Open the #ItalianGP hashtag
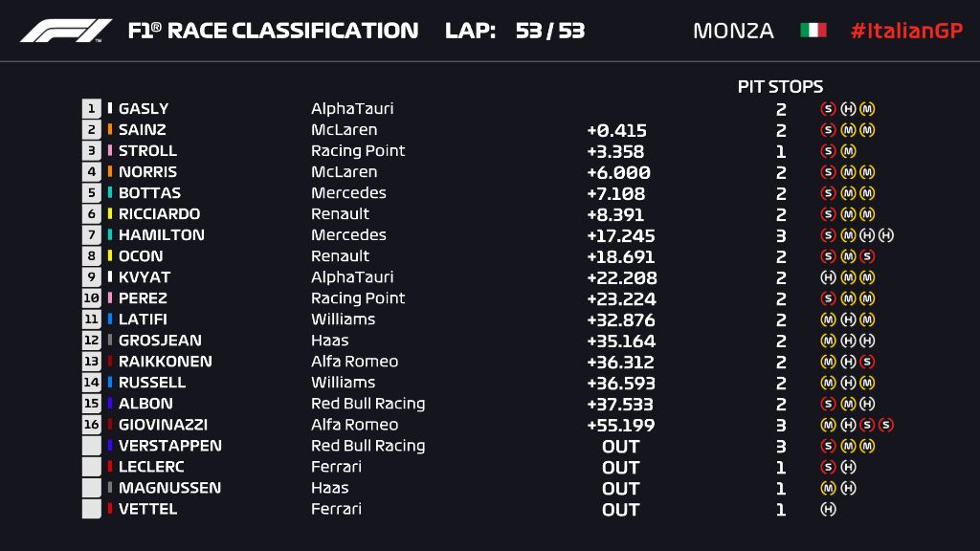The height and width of the screenshot is (551, 980). coord(905,31)
